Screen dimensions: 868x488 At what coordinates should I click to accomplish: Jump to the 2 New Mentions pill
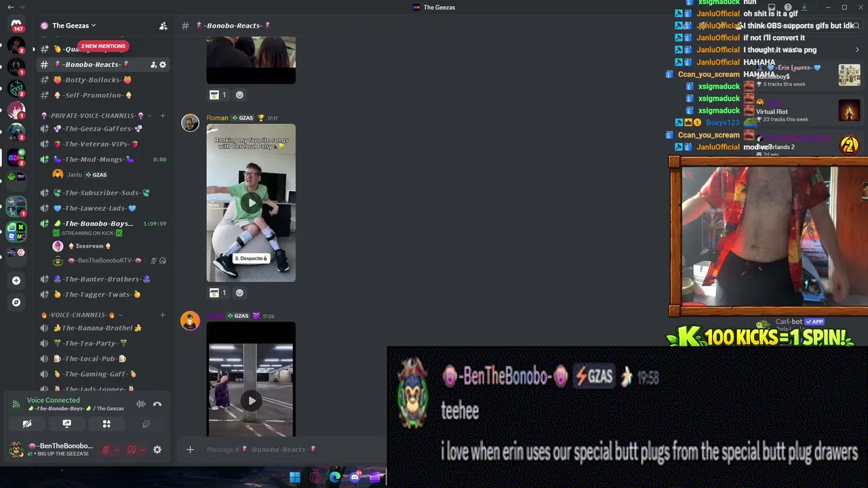point(103,46)
